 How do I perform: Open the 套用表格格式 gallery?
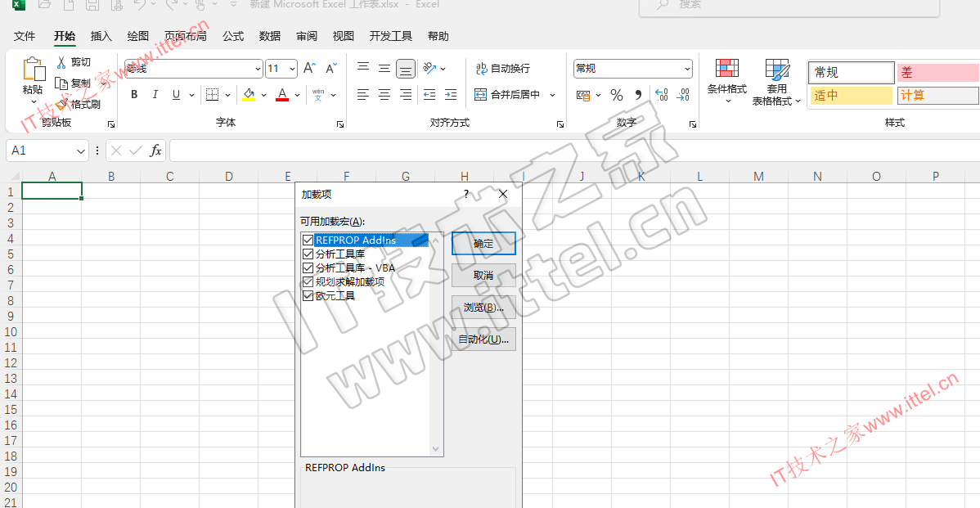[x=776, y=82]
